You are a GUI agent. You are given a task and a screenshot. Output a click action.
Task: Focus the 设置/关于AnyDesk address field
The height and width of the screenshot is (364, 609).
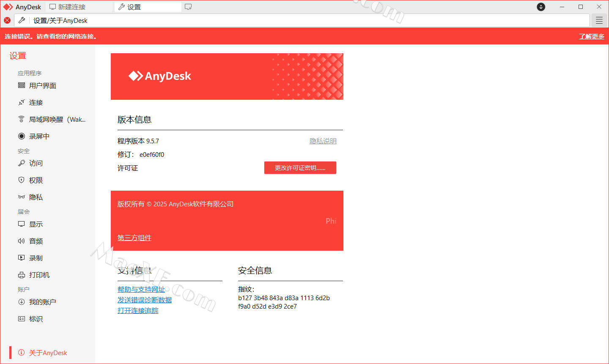click(x=302, y=20)
